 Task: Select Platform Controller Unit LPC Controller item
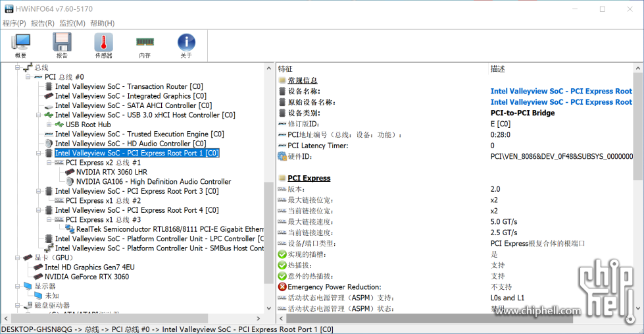pyautogui.click(x=159, y=238)
